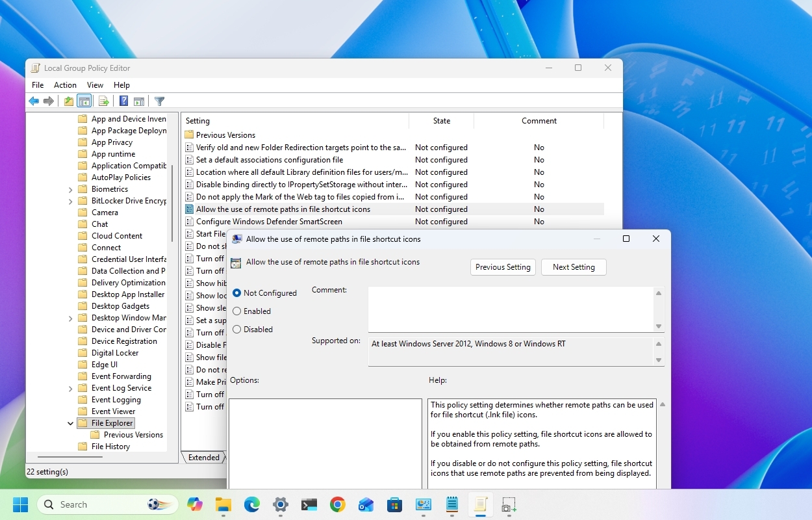Select the Camera folder in tree
Viewport: 812px width, 520px height.
[x=105, y=213]
